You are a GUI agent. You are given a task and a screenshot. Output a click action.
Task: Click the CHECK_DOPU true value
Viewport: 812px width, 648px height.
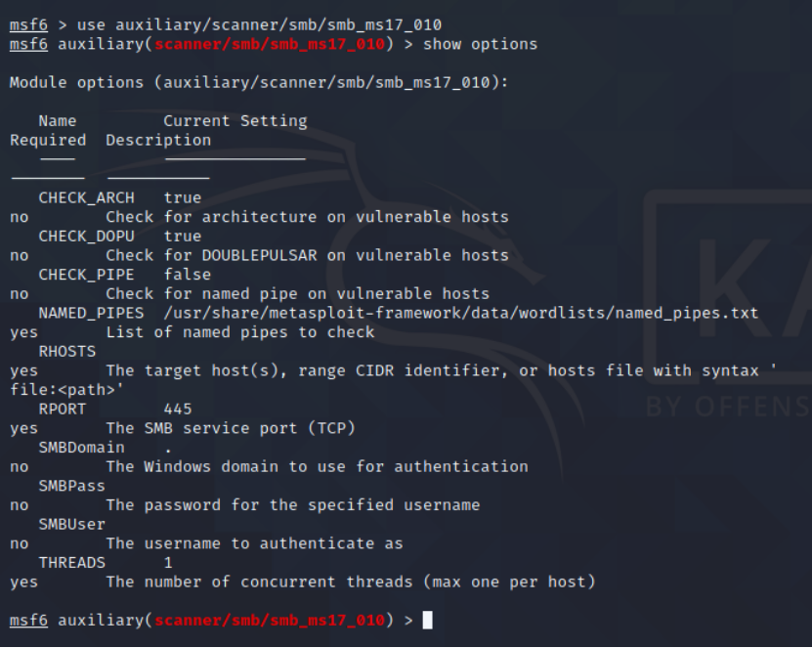[183, 237]
